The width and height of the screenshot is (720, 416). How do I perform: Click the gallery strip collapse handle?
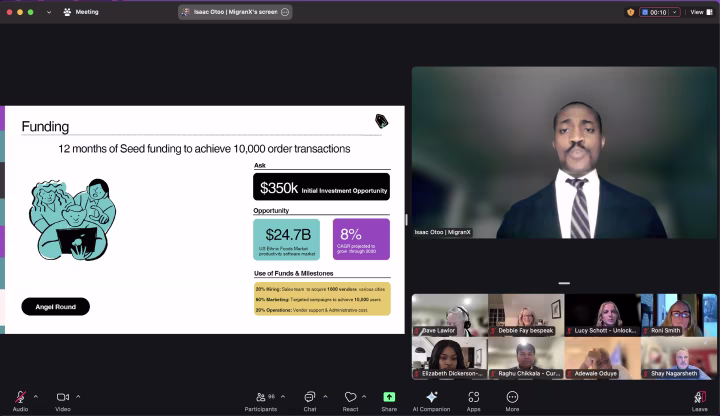click(564, 283)
